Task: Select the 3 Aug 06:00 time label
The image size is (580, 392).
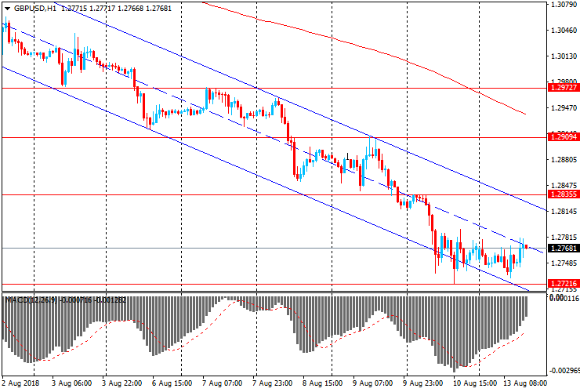Action: 72,383
